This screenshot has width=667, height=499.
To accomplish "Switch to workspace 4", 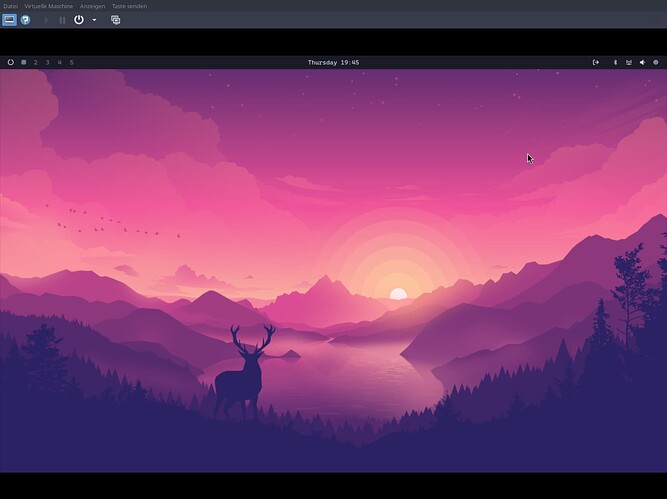I will coord(60,62).
